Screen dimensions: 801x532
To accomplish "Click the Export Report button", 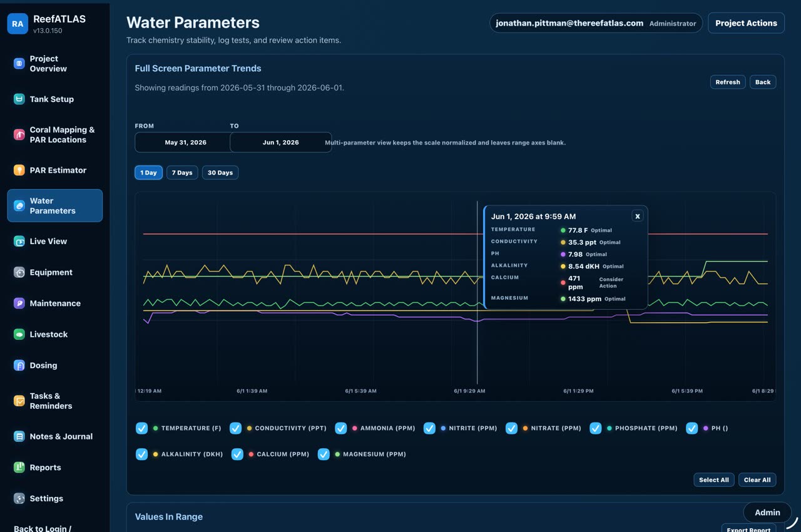I will pos(748,528).
